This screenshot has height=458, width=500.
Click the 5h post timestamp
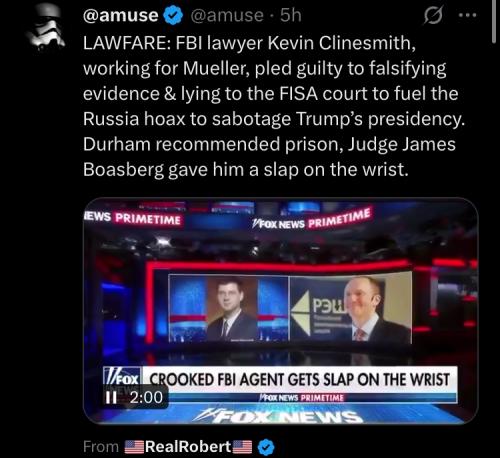pos(291,15)
